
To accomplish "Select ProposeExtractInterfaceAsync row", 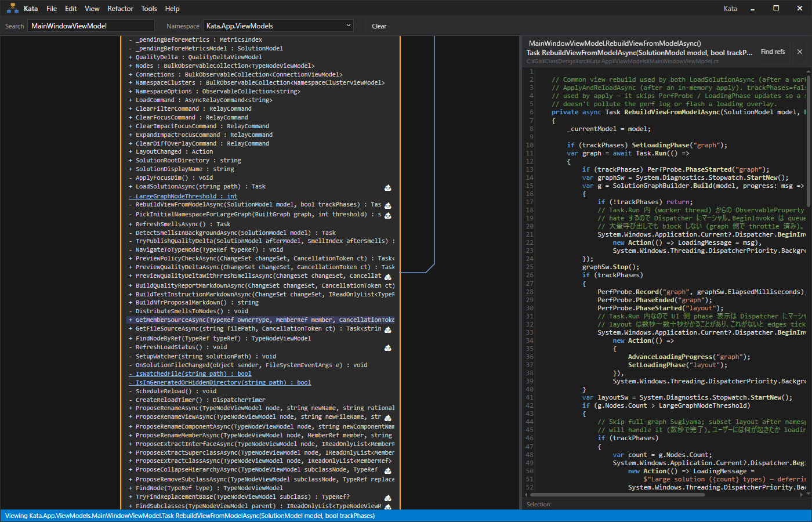I will [261, 444].
